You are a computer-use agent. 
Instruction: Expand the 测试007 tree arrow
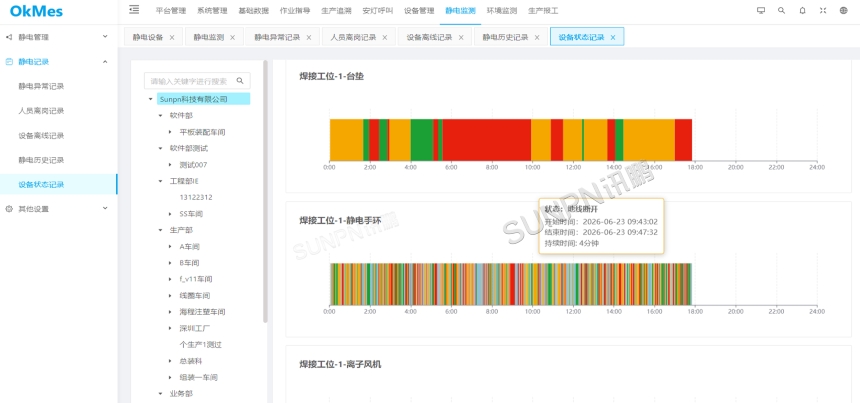(171, 164)
